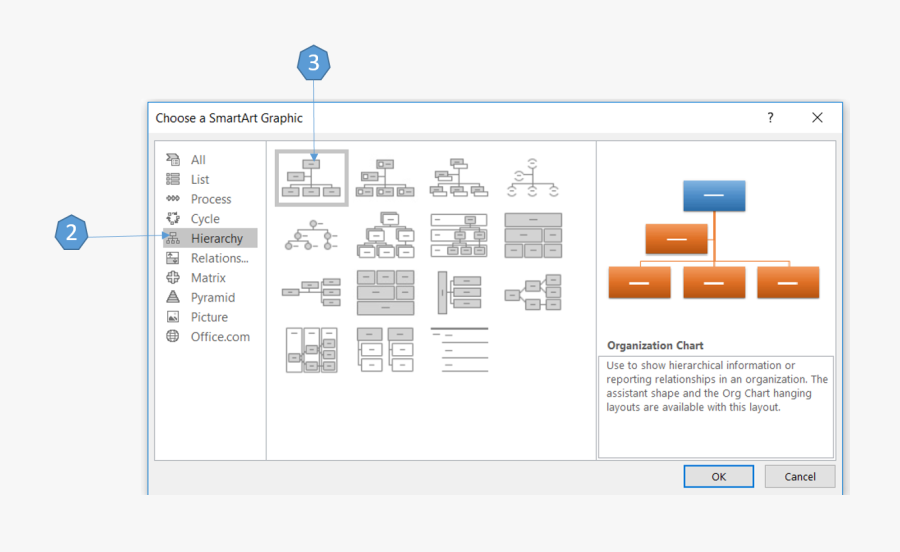Select the Lined List layout
The height and width of the screenshot is (552, 900).
459,349
